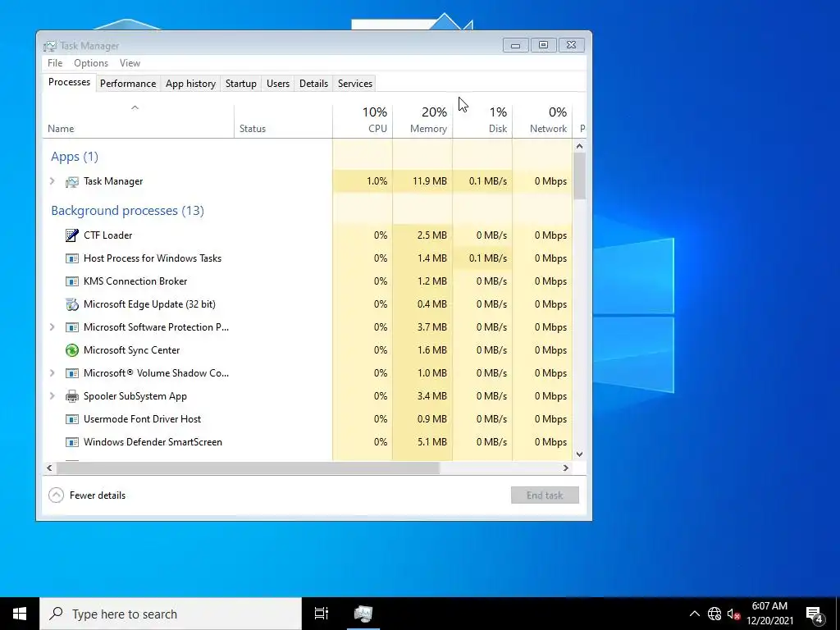Image resolution: width=840 pixels, height=630 pixels.
Task: Open the Windows Start menu
Action: (x=20, y=614)
